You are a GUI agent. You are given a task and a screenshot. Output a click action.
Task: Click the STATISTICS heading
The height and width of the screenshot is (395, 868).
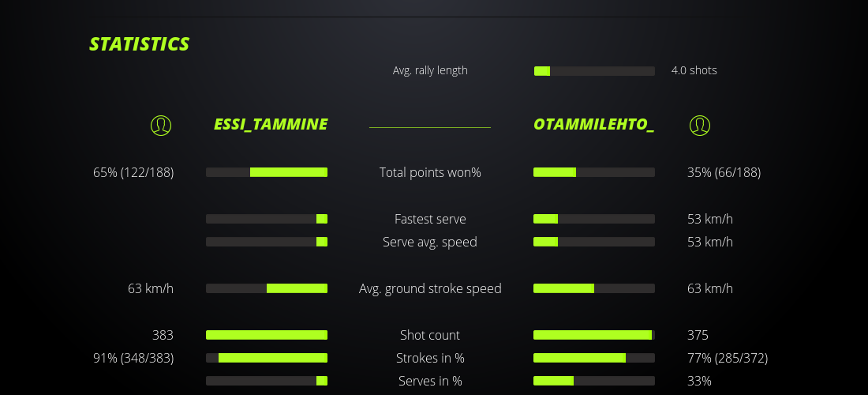click(140, 44)
